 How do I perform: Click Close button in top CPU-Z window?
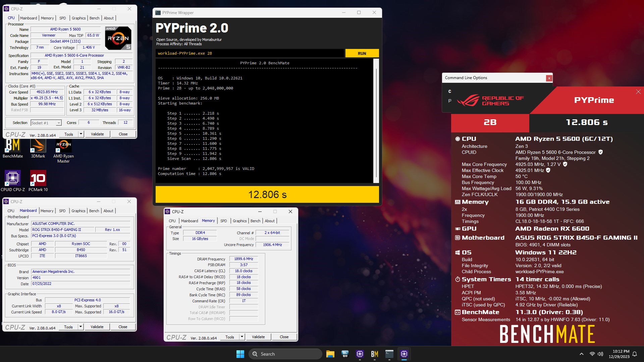coord(123,134)
